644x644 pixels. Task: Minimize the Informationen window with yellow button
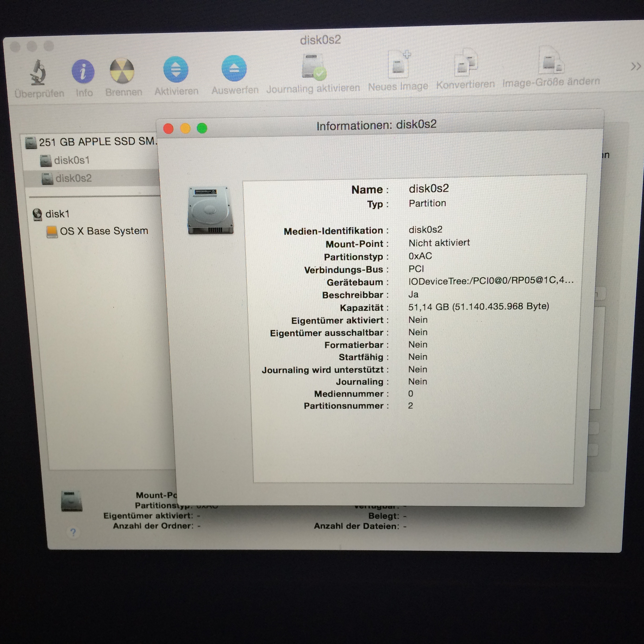(185, 128)
